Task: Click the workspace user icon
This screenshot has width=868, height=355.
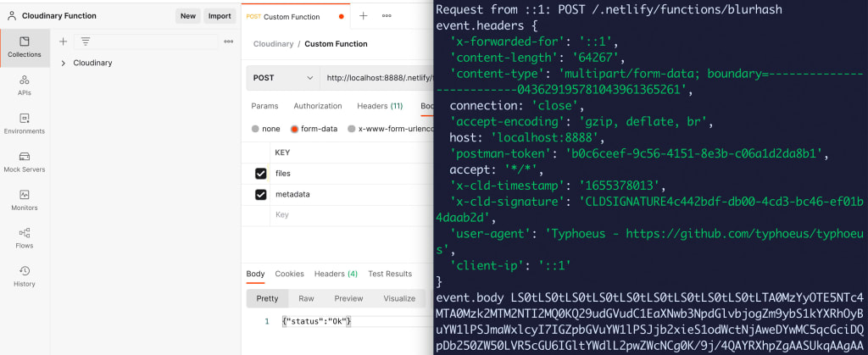Action: [x=11, y=16]
